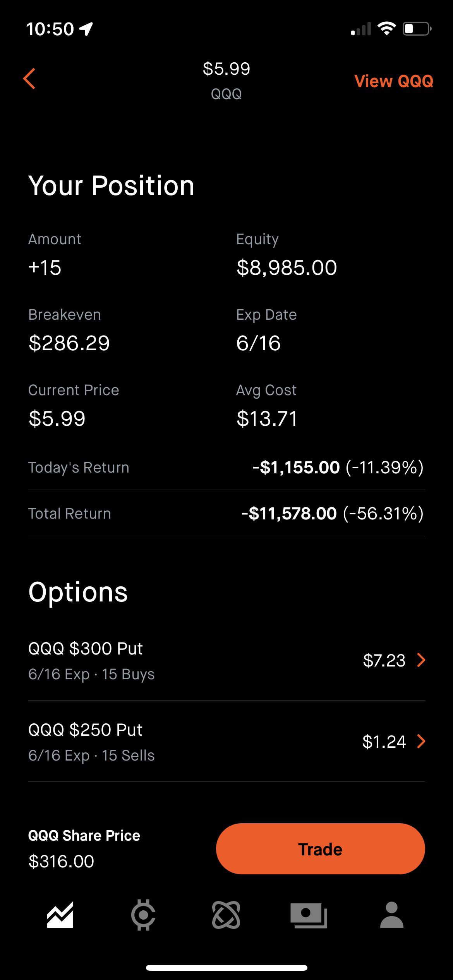453x980 pixels.
Task: Open the account profile tab icon
Action: 392,915
